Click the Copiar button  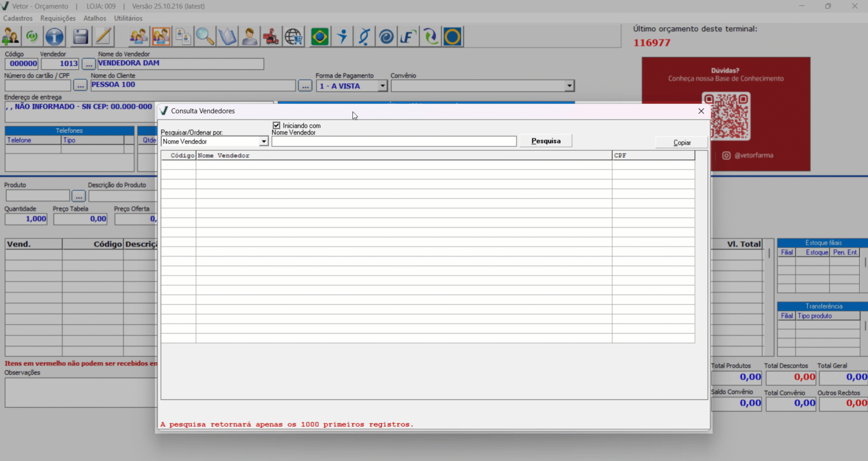(x=682, y=143)
